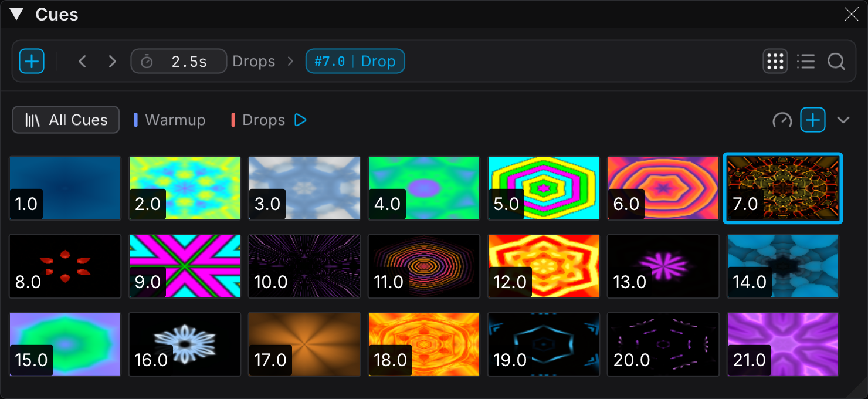Screen dimensions: 868x399
Task: Click the #7.0 Drop cue chip
Action: coord(355,61)
